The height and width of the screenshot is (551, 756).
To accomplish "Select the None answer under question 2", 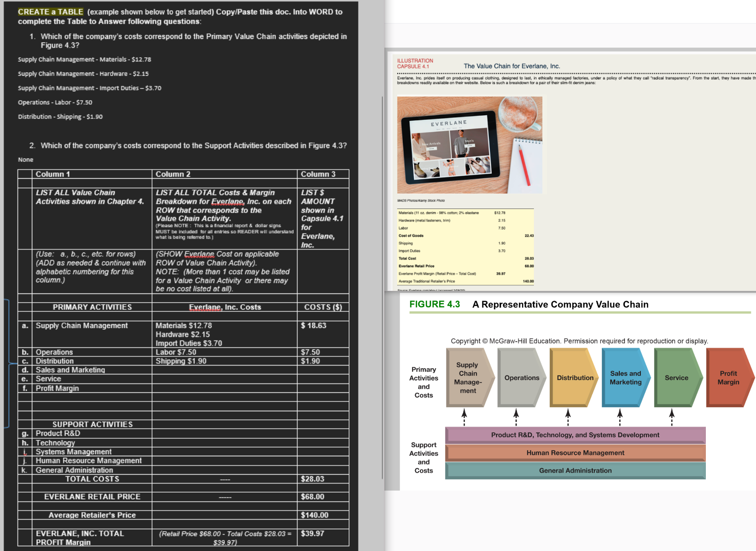I will [x=26, y=159].
